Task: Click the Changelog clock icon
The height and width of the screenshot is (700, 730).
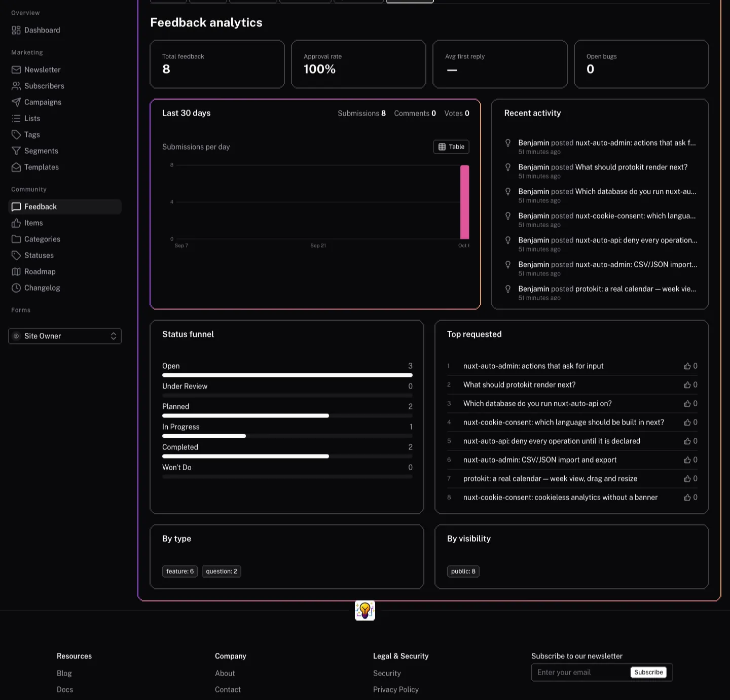Action: (16, 288)
